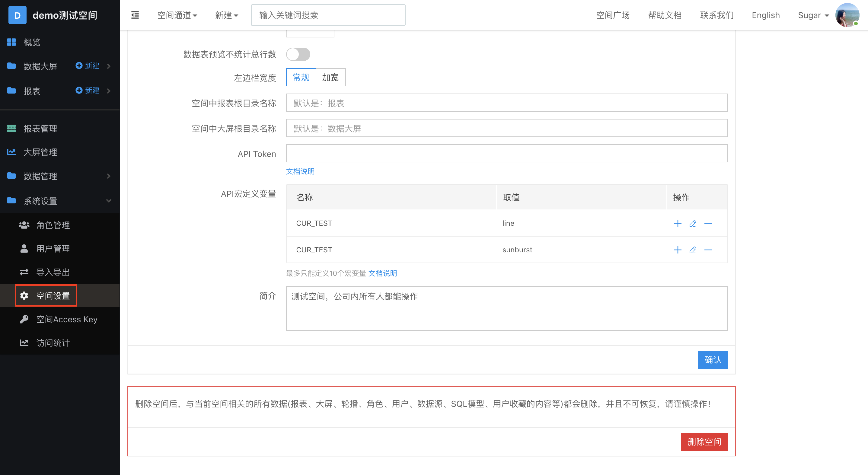
Task: Click the 报表 folder icon
Action: pos(11,90)
